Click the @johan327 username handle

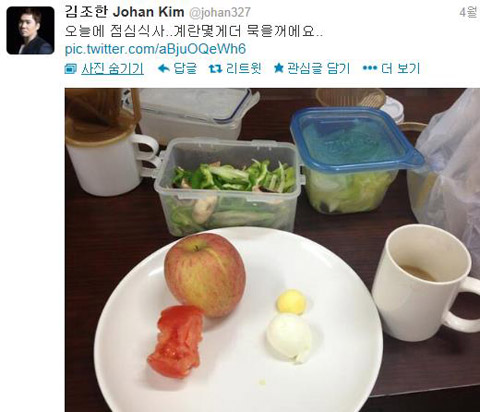pos(220,13)
